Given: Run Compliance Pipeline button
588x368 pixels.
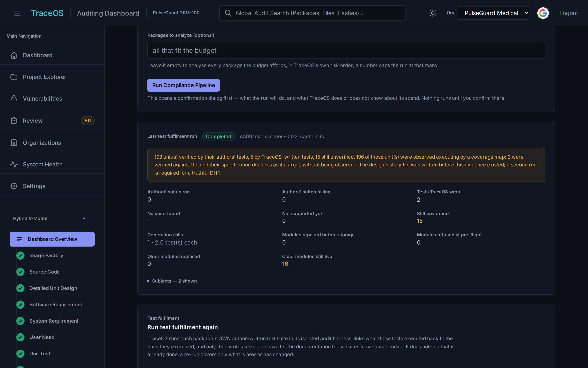Looking at the screenshot, I should 184,85.
